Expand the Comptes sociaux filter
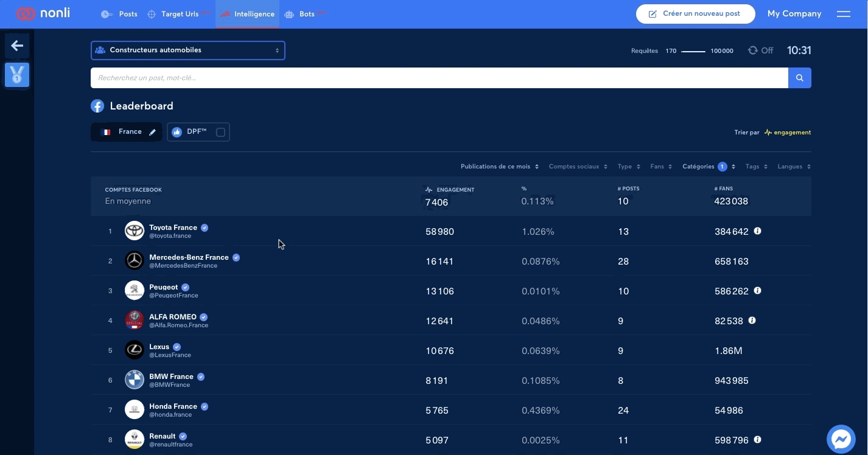 578,167
